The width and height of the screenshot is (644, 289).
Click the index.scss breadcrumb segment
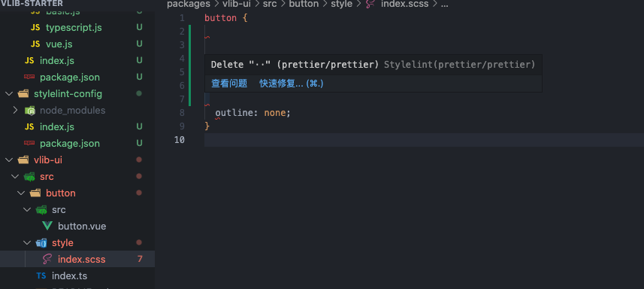[405, 4]
